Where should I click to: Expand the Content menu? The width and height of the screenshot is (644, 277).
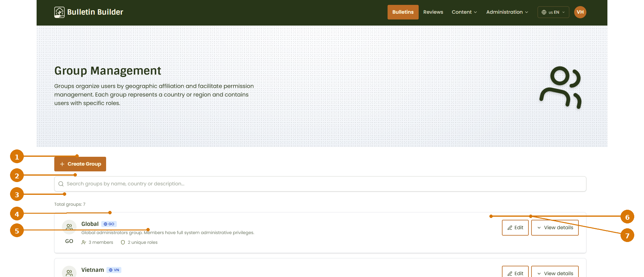click(464, 12)
